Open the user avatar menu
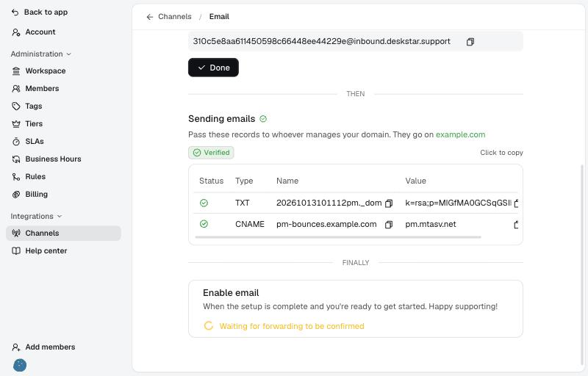 click(20, 365)
